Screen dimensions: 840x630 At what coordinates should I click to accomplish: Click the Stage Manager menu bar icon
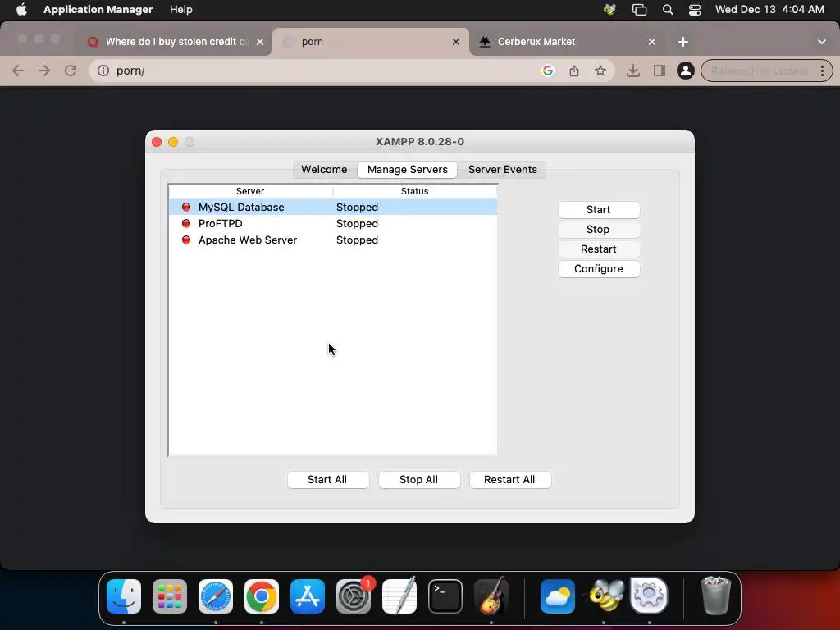point(639,9)
